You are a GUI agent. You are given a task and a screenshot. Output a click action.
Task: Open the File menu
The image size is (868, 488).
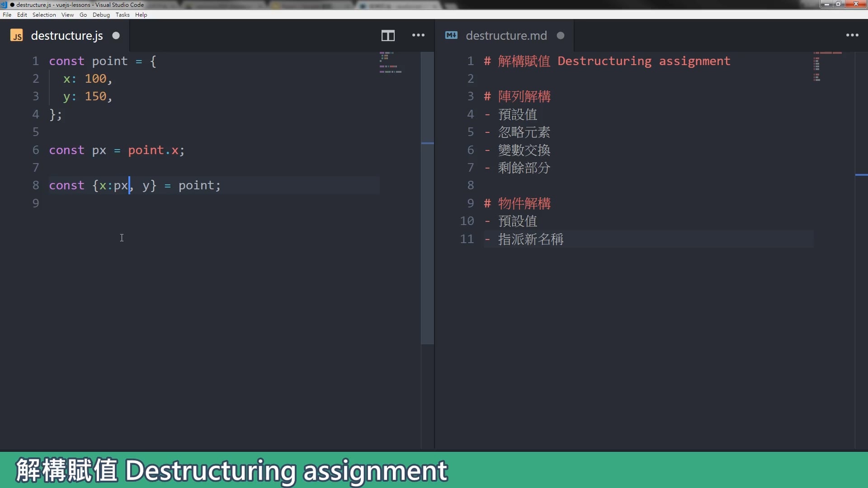7,15
